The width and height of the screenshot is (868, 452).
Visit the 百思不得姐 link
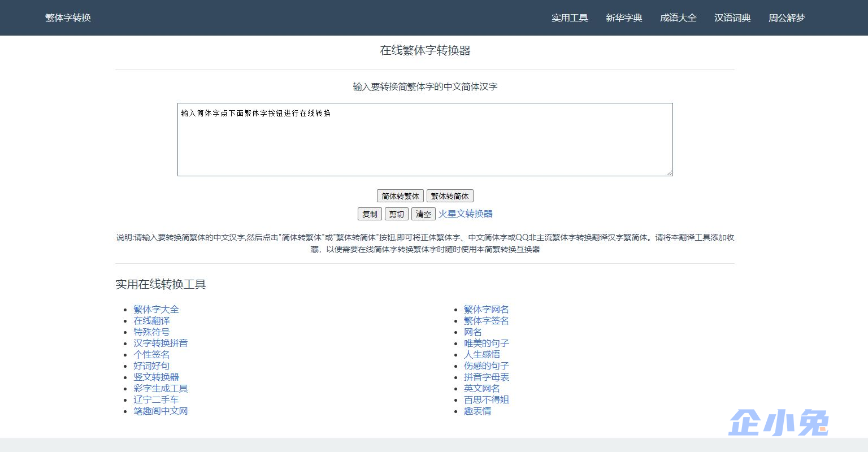click(487, 399)
